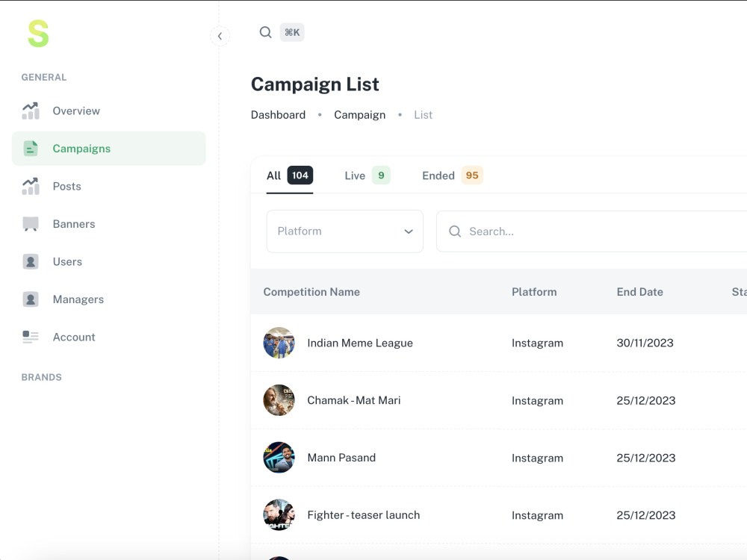The image size is (747, 560).
Task: Click Instagram in Fighter - teaser launch row
Action: coord(537,516)
